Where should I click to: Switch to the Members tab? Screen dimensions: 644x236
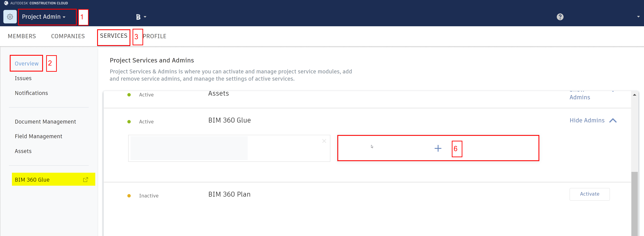[22, 36]
